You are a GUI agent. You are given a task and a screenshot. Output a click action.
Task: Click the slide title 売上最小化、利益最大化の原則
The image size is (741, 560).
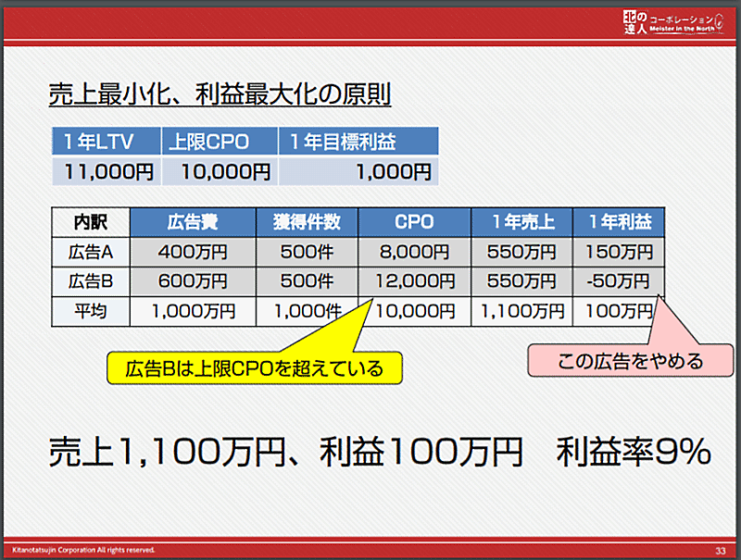[219, 94]
